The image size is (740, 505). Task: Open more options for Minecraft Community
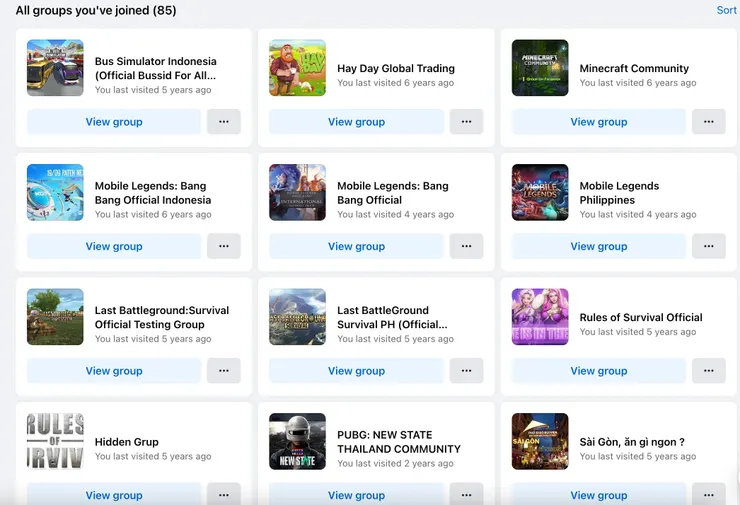pos(709,122)
